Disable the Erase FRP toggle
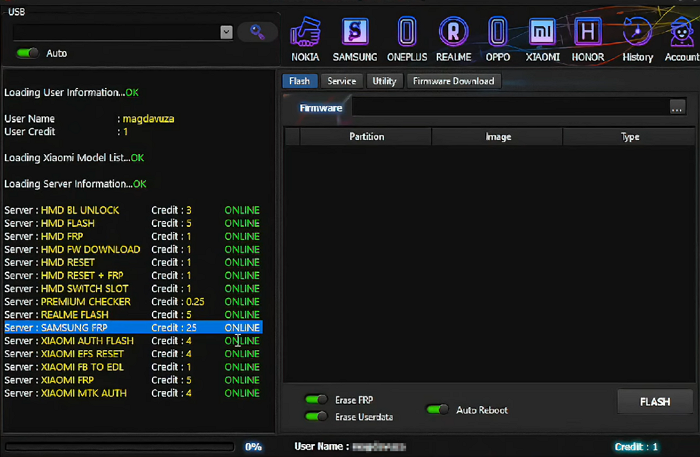 pyautogui.click(x=316, y=399)
